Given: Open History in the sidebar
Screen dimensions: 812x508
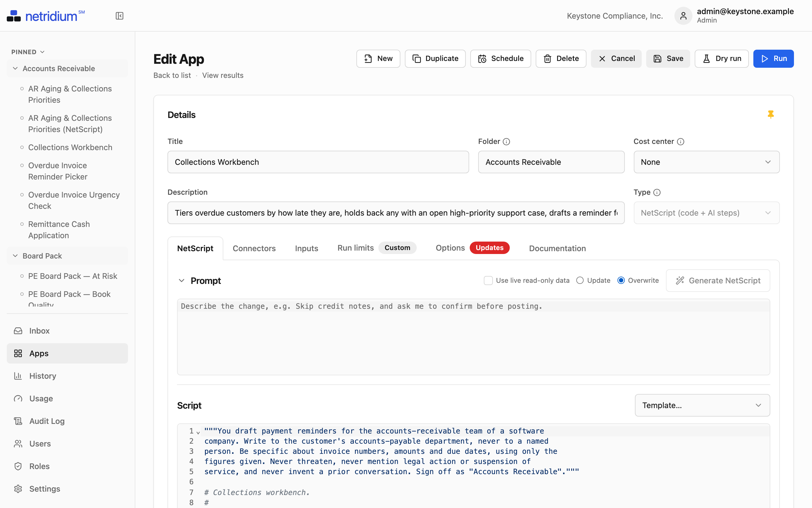Looking at the screenshot, I should [x=67, y=376].
